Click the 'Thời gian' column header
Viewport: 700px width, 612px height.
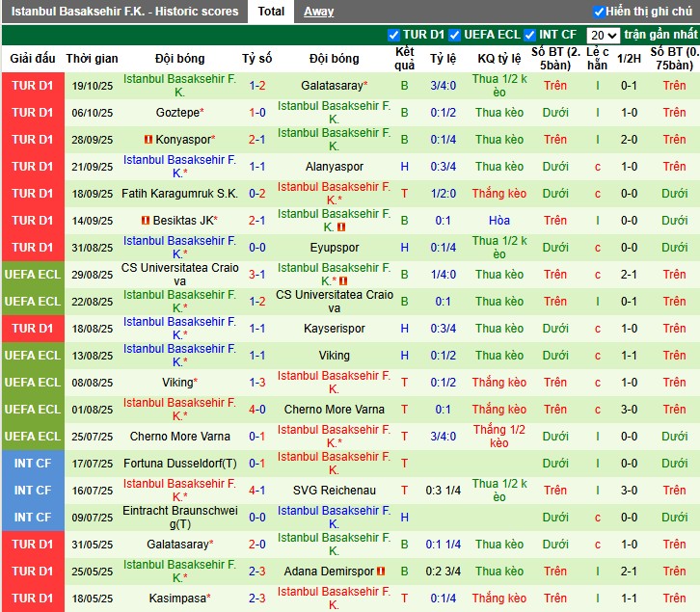point(92,59)
